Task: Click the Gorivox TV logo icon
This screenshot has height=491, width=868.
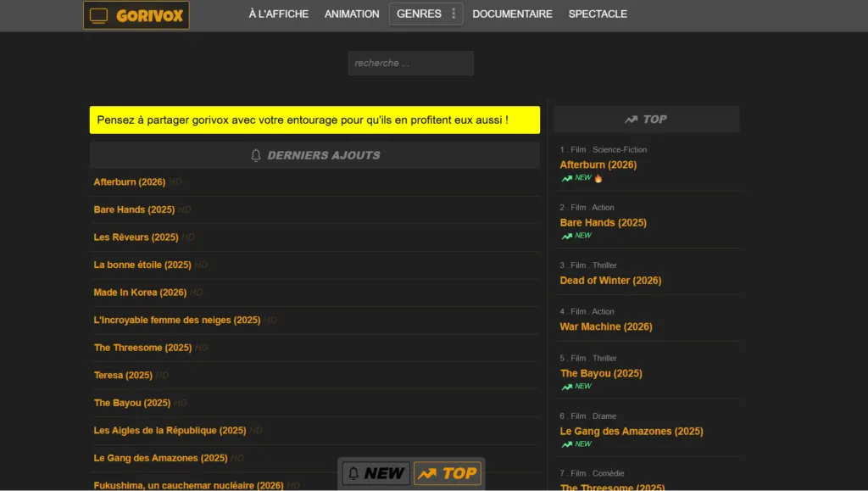Action: coord(101,14)
